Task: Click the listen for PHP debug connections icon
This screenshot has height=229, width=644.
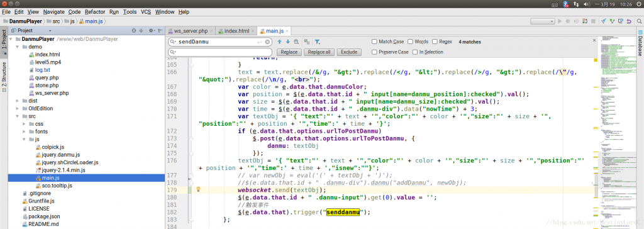Action: click(585, 21)
